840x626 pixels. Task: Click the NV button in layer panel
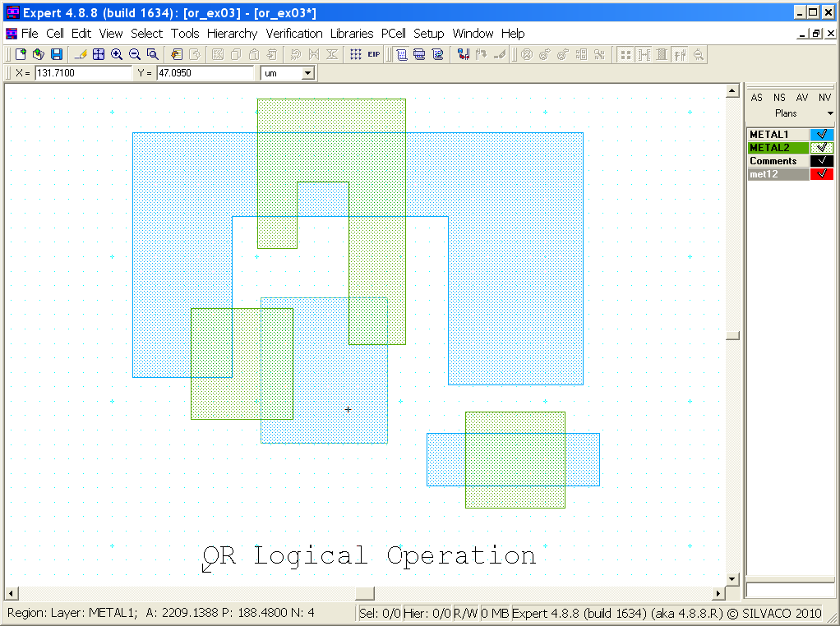click(x=824, y=98)
